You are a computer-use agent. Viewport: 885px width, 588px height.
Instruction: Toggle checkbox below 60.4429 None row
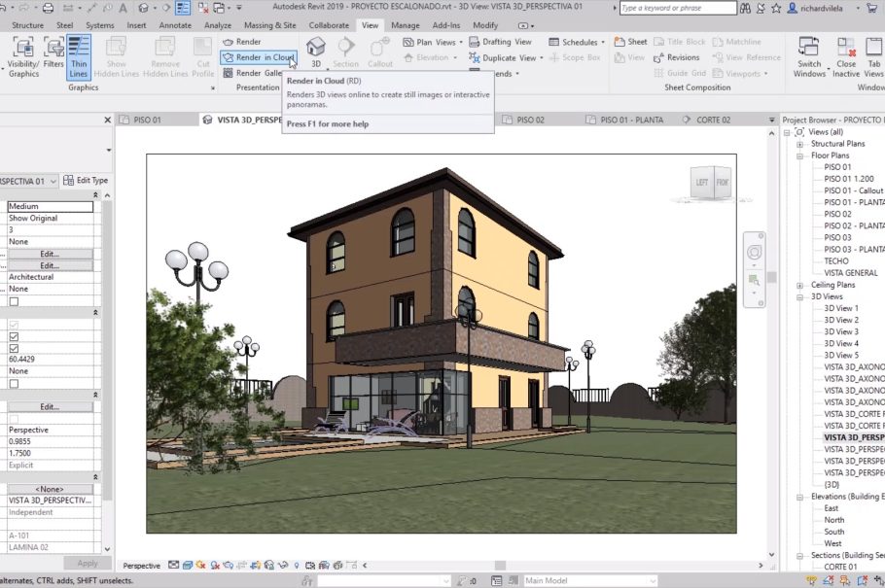pos(15,384)
